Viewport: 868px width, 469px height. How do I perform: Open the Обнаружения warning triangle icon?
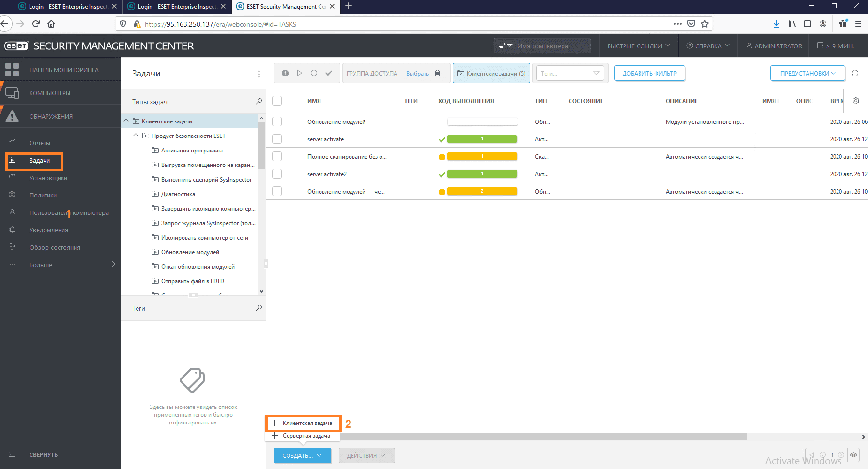pyautogui.click(x=12, y=116)
